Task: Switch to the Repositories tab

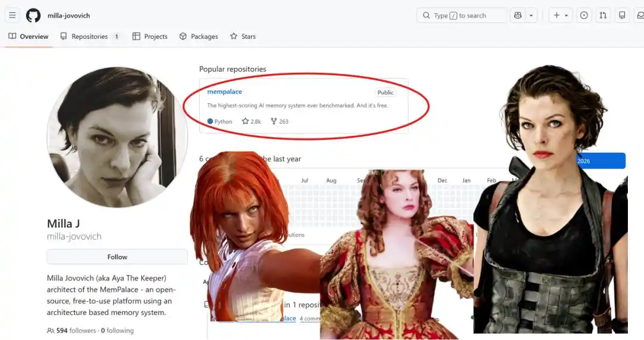Action: pos(89,36)
